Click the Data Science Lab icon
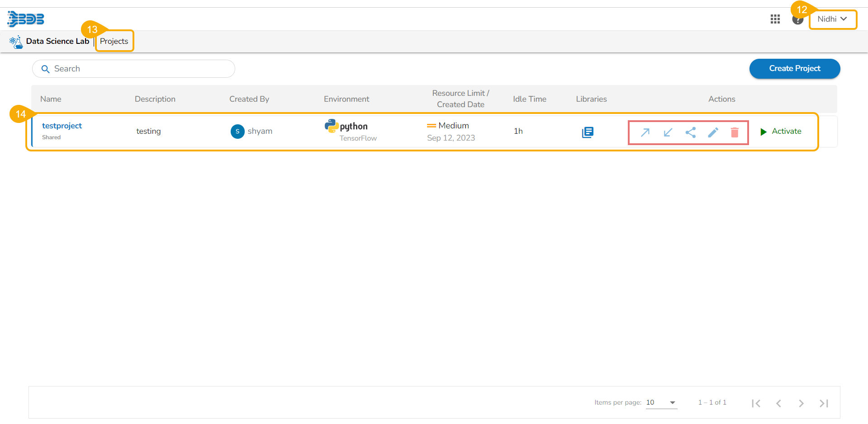Viewport: 868px width, 424px height. pos(16,42)
